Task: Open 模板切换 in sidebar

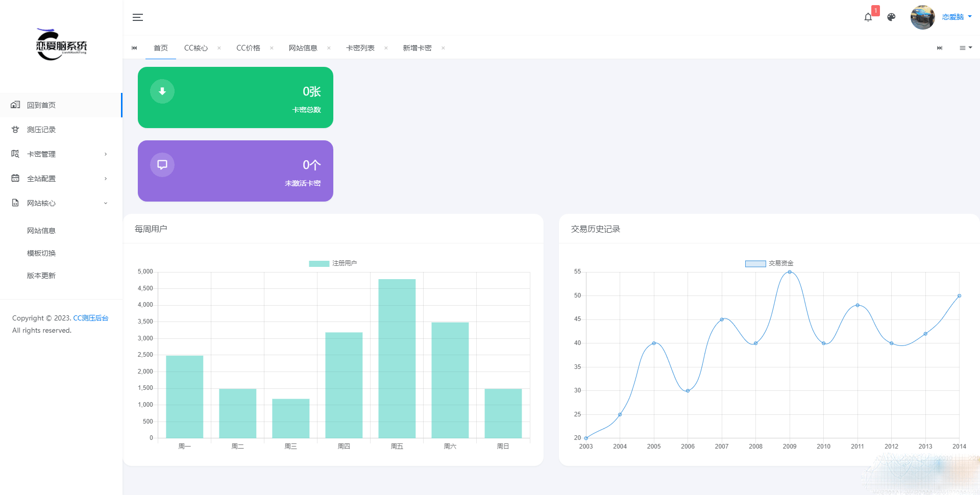Action: click(x=41, y=253)
